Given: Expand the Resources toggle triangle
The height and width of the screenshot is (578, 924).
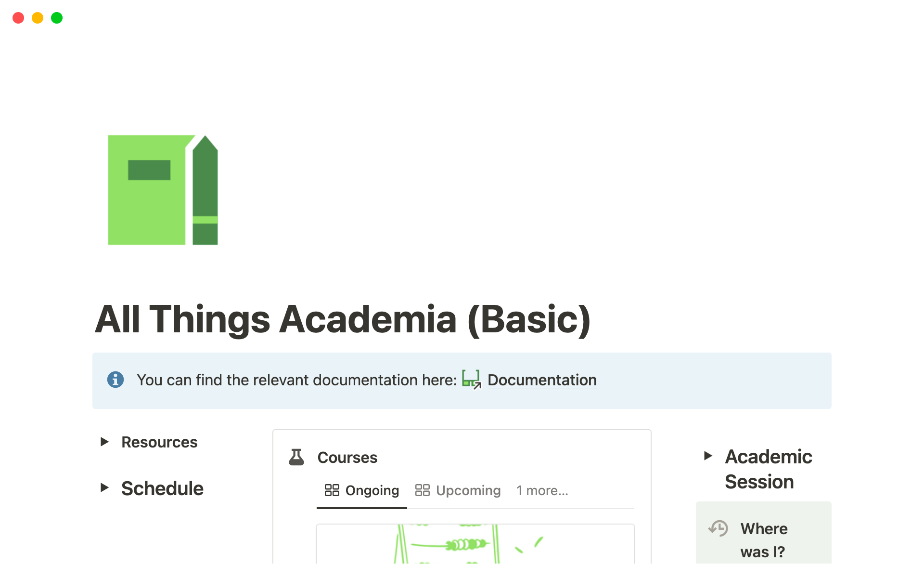Looking at the screenshot, I should point(104,442).
